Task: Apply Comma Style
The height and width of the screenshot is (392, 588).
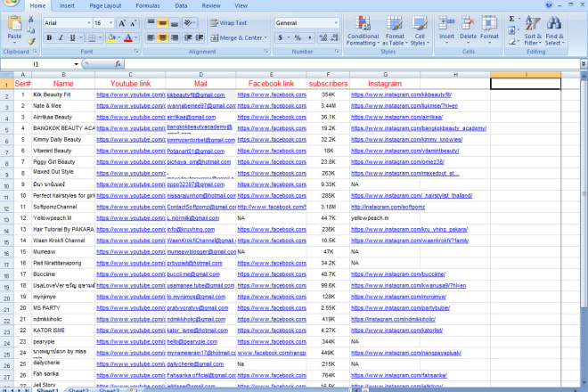Action: [x=309, y=38]
